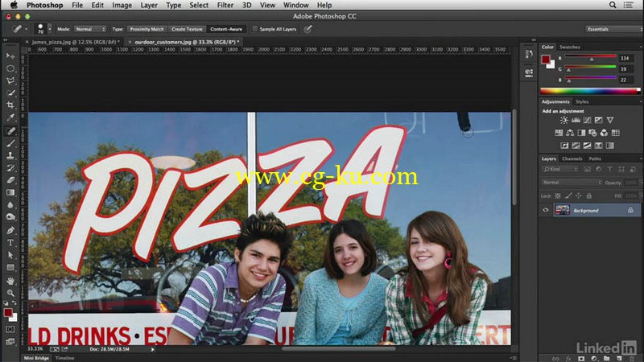This screenshot has width=644, height=362.
Task: Choose Create Texture type
Action: point(187,29)
